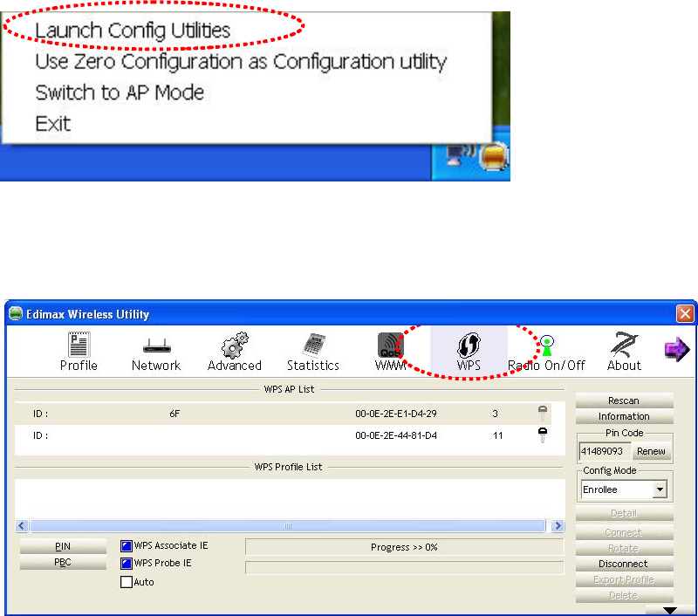Select AP row with ID 6F
Screen dimensions: 698x616
(283, 414)
